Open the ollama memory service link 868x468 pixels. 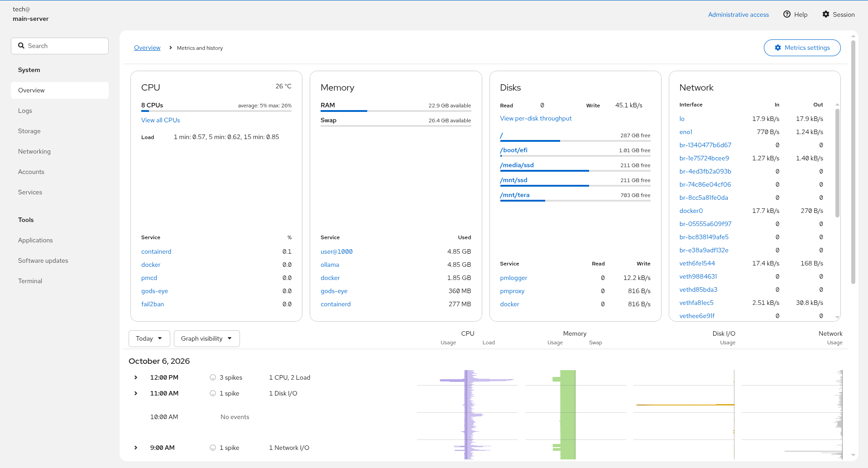tap(330, 265)
